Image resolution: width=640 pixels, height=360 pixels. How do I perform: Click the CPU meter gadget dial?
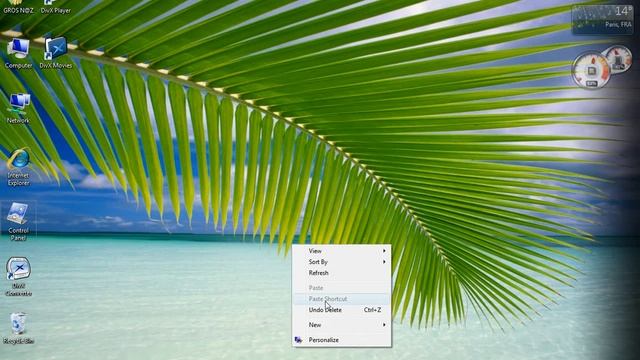coord(591,71)
